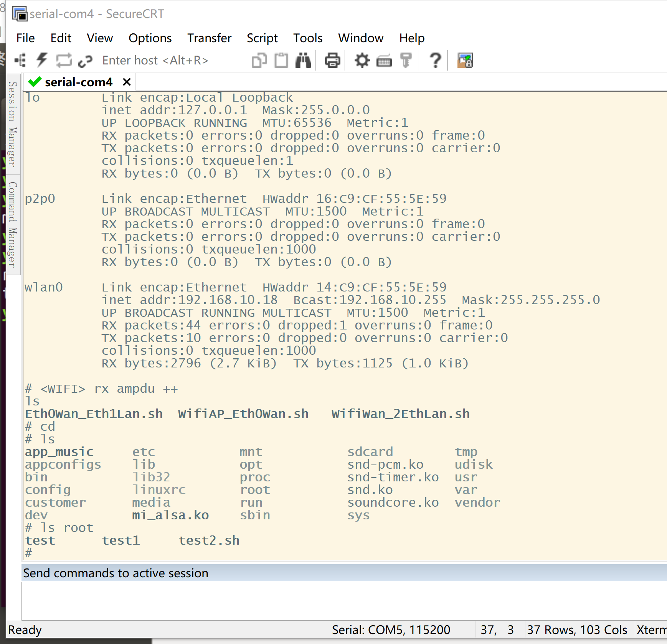Click the 'Send commands to active session' header

pyautogui.click(x=116, y=573)
